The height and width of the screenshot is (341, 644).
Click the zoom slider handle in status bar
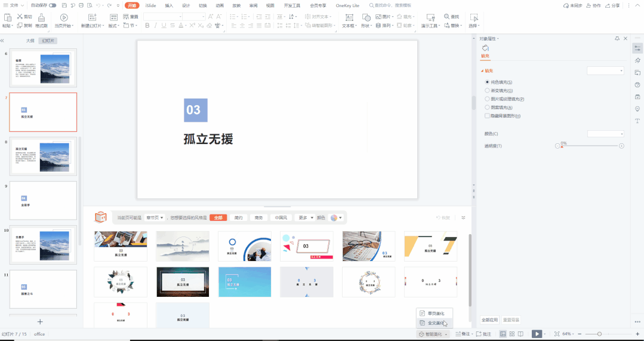point(599,334)
